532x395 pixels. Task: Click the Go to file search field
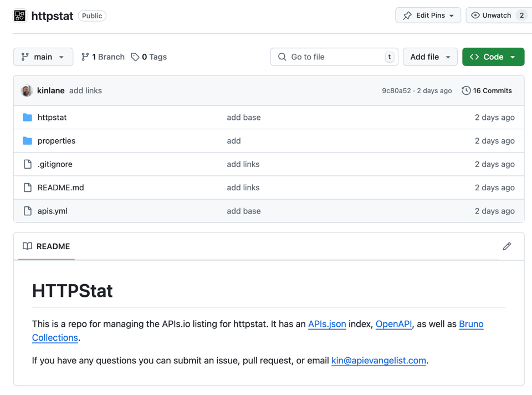(x=334, y=57)
